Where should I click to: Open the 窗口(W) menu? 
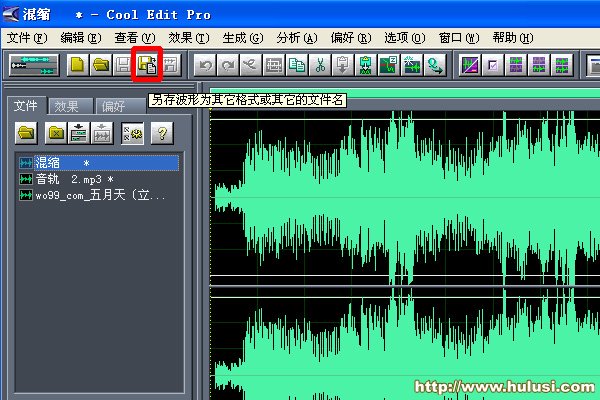coord(459,38)
